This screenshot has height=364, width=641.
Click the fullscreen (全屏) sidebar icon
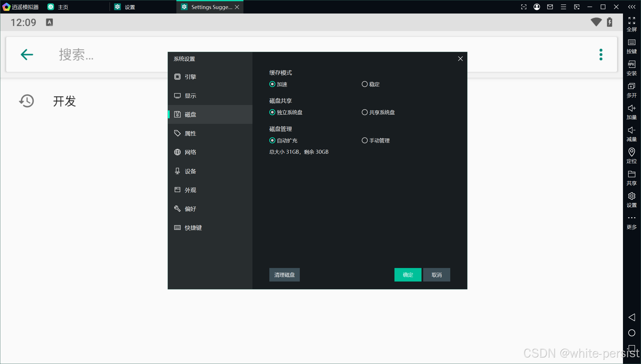point(631,24)
